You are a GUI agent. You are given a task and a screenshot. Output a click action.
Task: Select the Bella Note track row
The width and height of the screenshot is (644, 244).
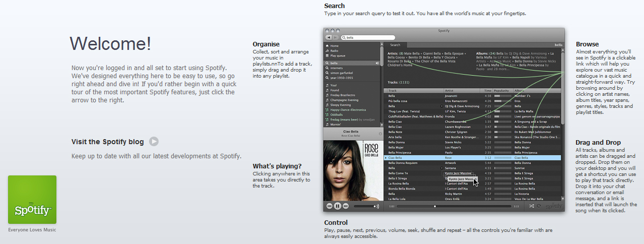pos(473,132)
